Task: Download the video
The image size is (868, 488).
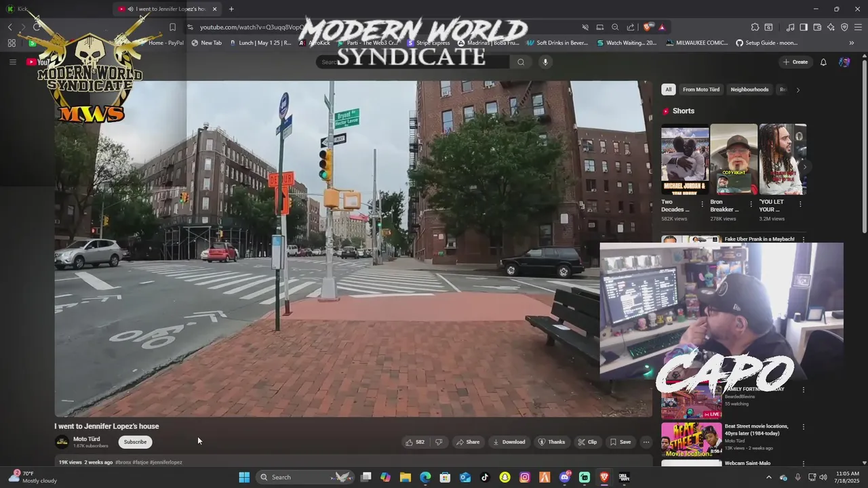Action: (x=509, y=442)
